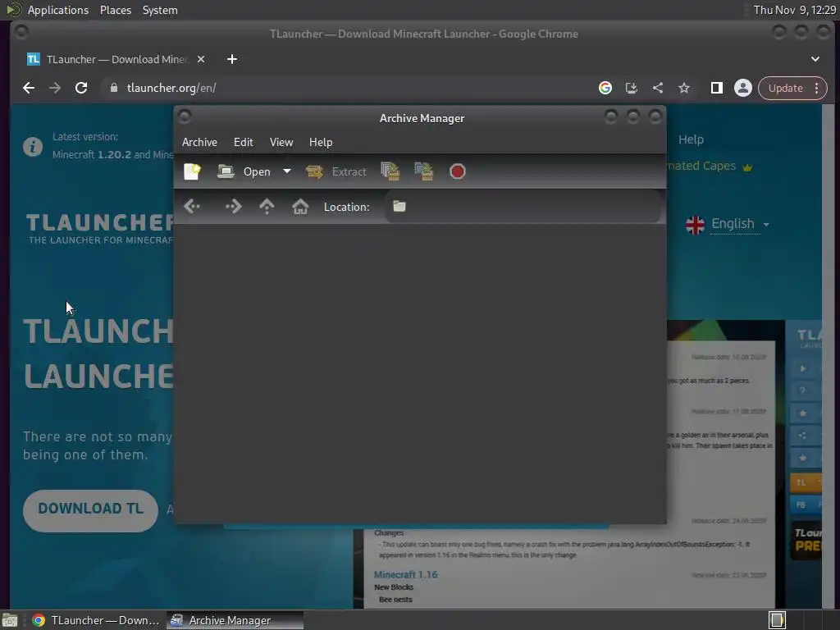Click the Add files to archive icon

pos(390,171)
